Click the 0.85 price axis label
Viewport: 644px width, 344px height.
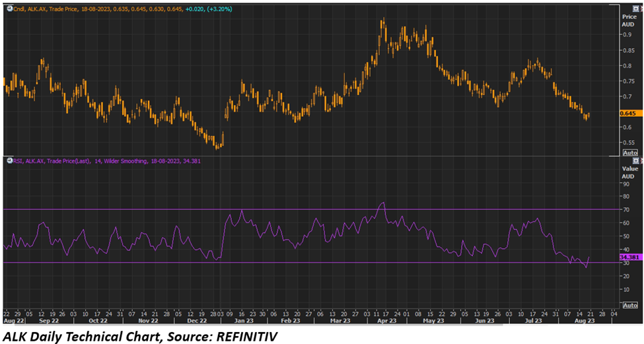coord(628,52)
